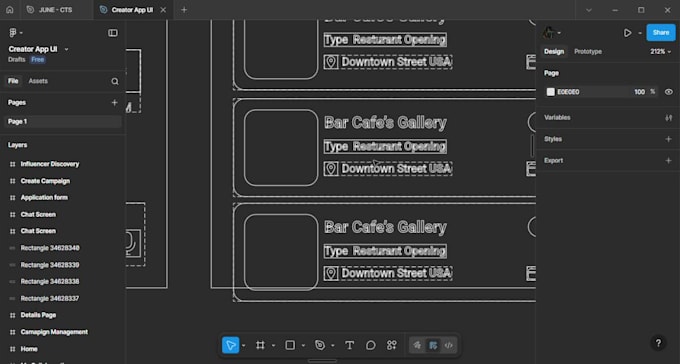Switch to the Prototype tab
The width and height of the screenshot is (680, 364).
(x=588, y=52)
